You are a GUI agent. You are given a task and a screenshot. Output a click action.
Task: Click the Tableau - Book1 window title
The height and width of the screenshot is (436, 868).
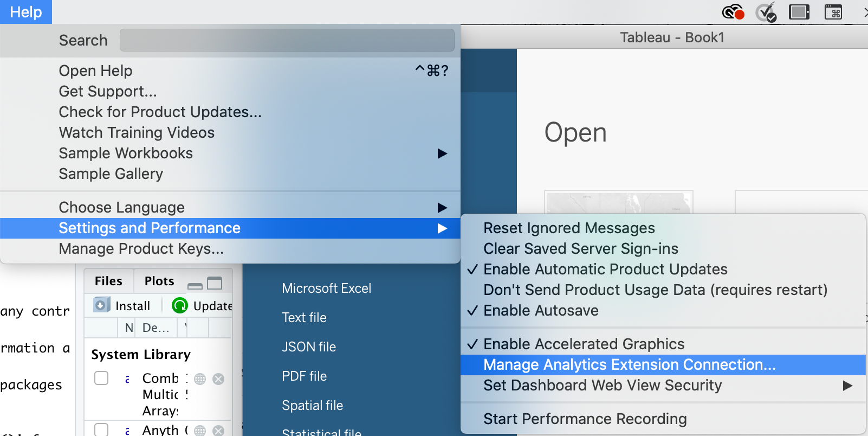tap(672, 37)
